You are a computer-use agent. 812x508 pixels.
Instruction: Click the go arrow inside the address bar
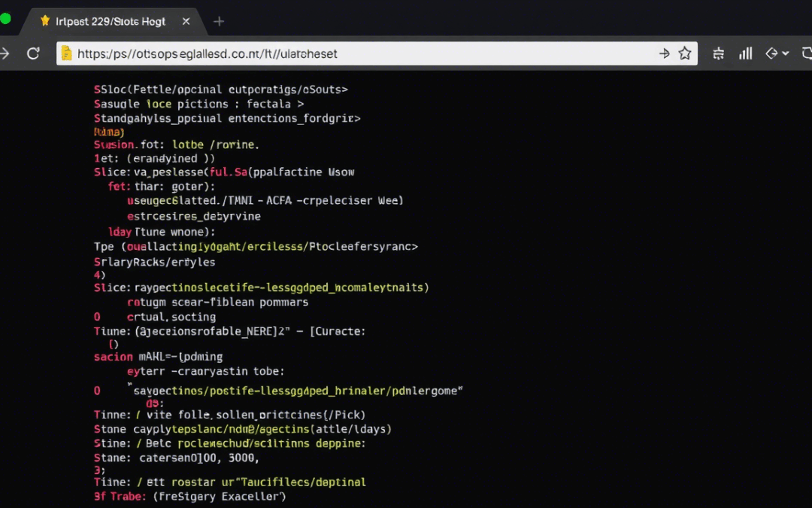pos(664,53)
